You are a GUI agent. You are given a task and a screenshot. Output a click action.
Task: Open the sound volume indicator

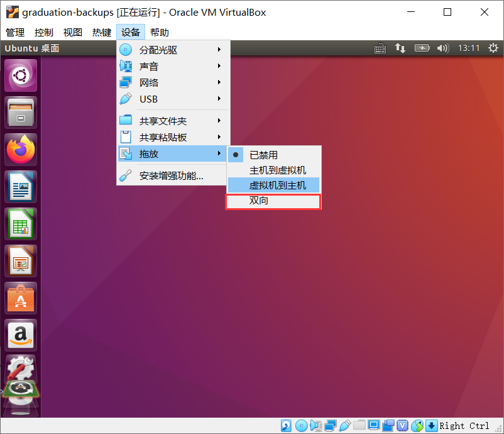pyautogui.click(x=443, y=48)
